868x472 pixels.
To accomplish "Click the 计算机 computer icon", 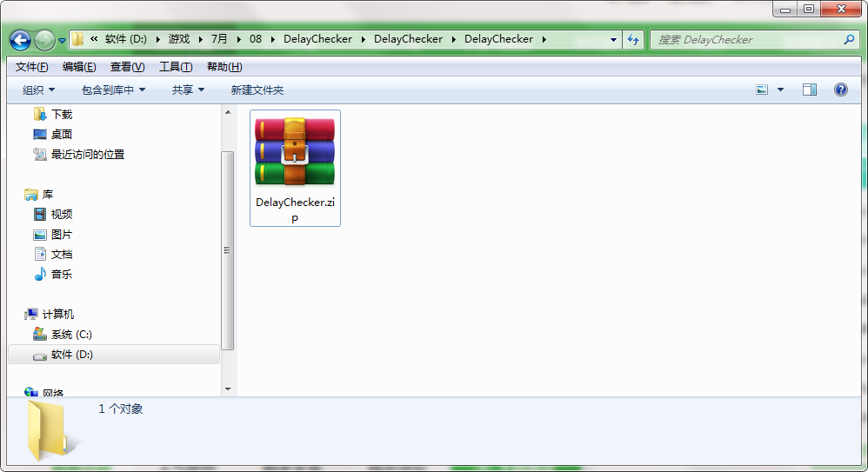I will pyautogui.click(x=31, y=315).
